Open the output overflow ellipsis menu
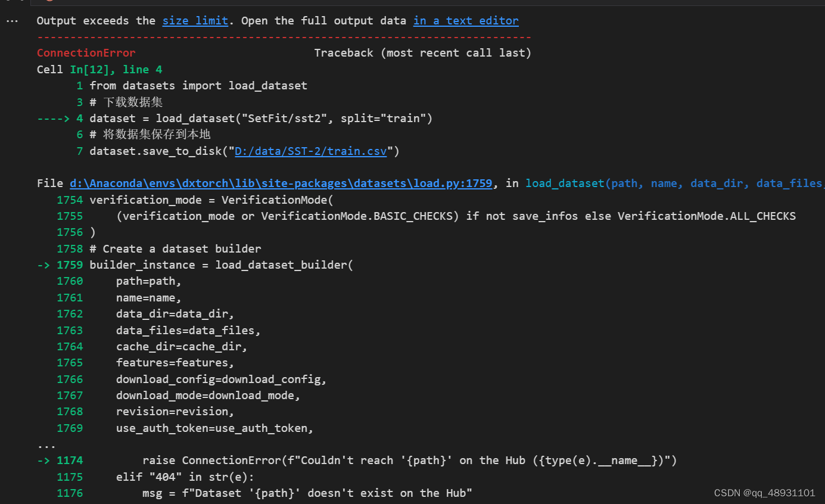 pyautogui.click(x=12, y=20)
